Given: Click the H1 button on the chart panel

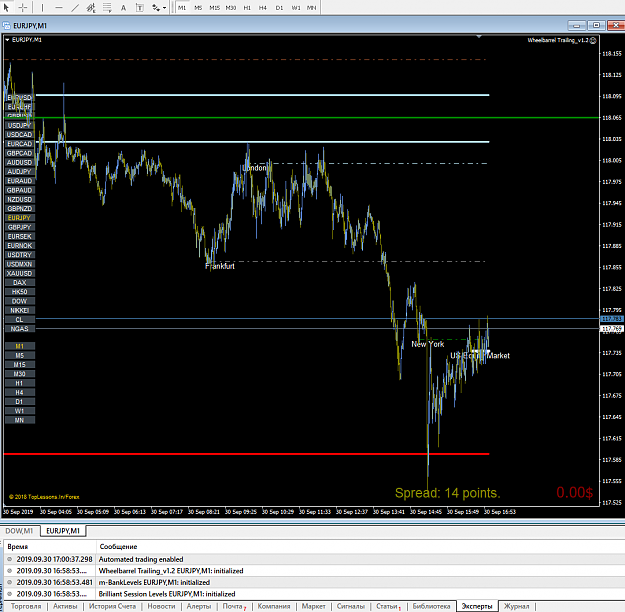Looking at the screenshot, I should (19, 383).
